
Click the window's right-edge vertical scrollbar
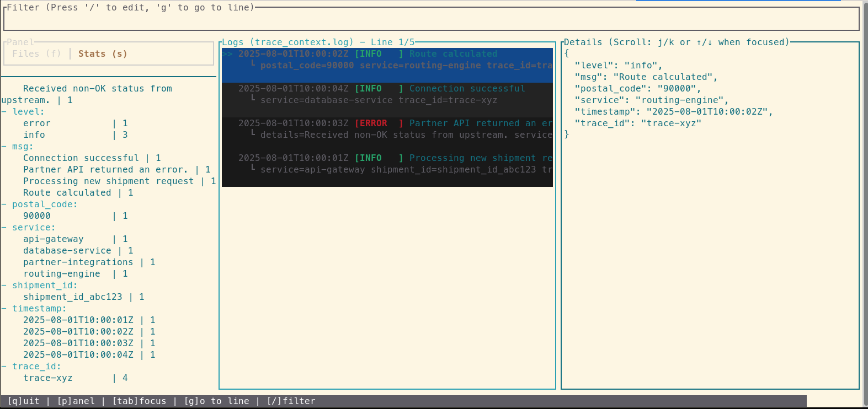865,204
